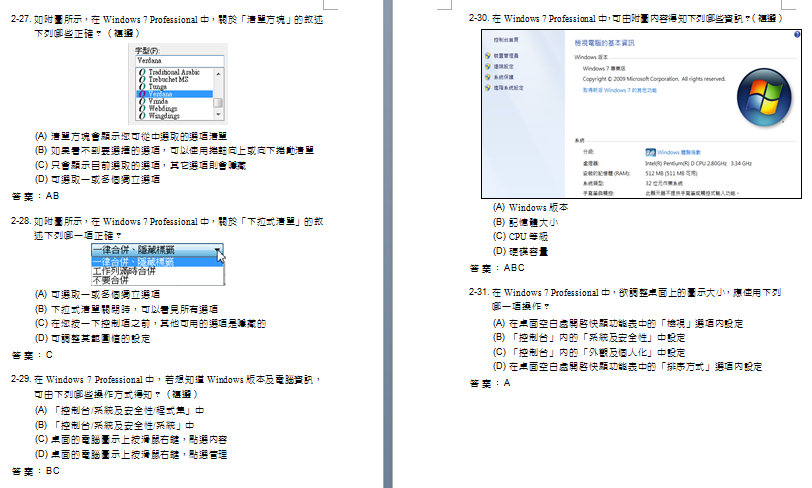This screenshot has height=488, width=812.
Task: Click option (C) CPU 等級 under 2-30
Action: pos(520,237)
